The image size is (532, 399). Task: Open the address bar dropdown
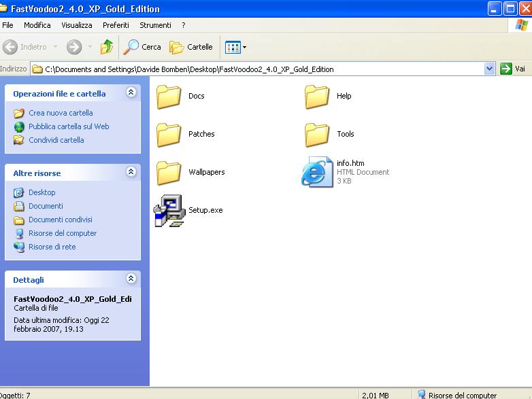click(x=489, y=69)
